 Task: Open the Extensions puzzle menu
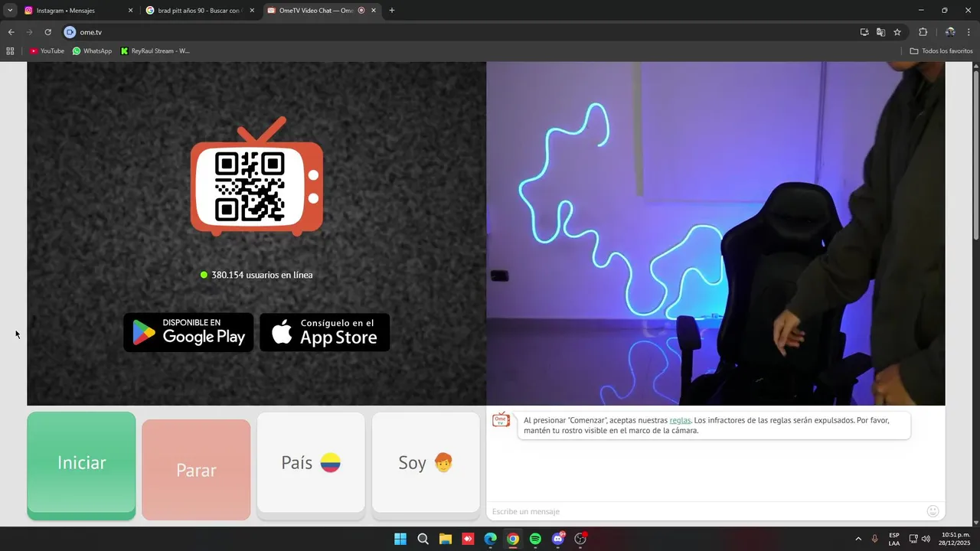point(923,32)
